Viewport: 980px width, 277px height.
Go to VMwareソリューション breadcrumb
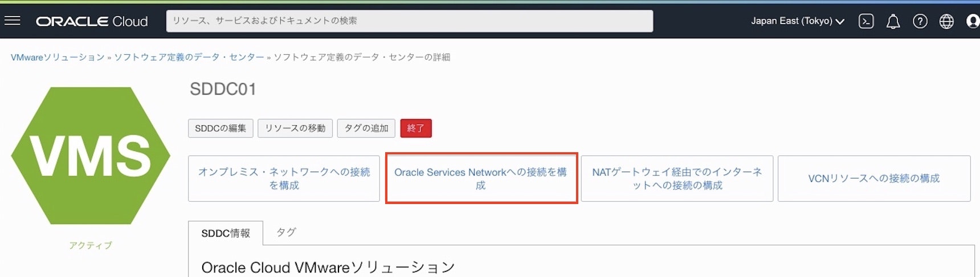pos(58,57)
